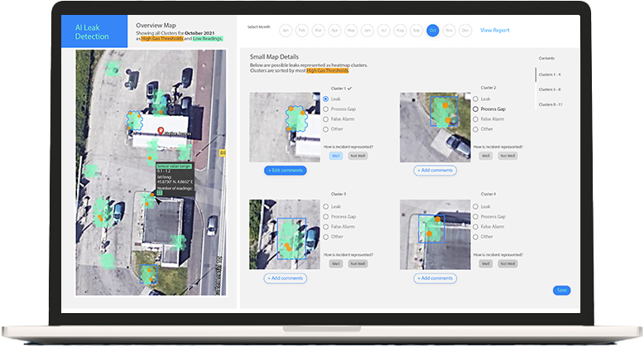Image resolution: width=644 pixels, height=347 pixels.
Task: Select the Jun month button
Action: click(368, 31)
